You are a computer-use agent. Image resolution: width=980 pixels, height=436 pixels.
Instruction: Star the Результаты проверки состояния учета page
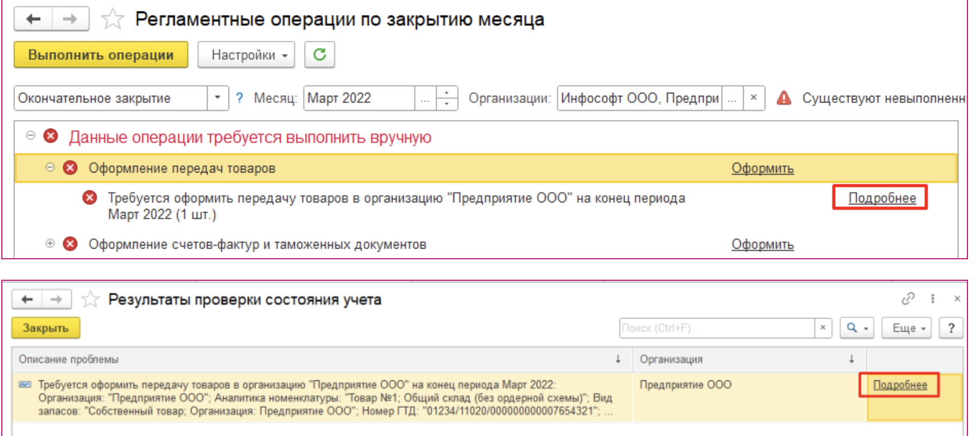[x=90, y=299]
